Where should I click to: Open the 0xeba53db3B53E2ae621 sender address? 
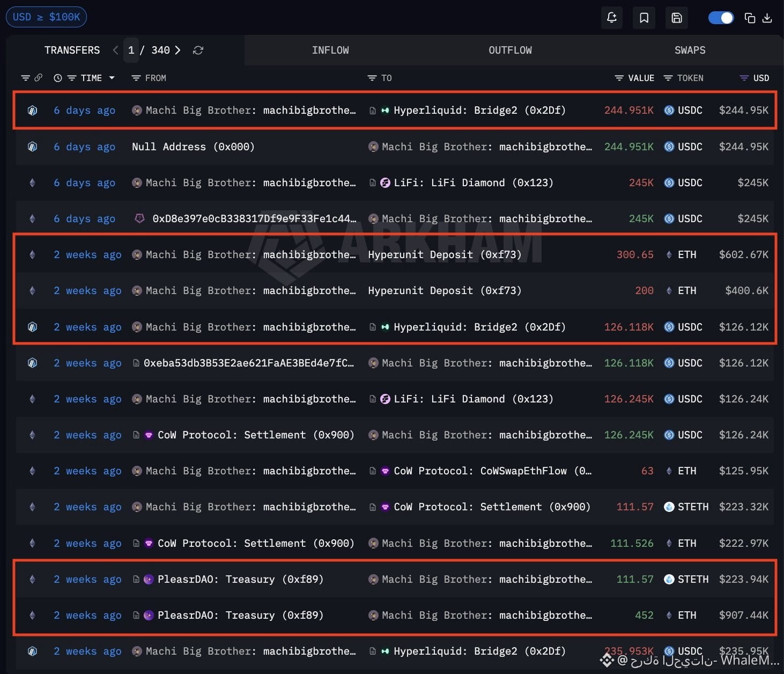pos(249,363)
